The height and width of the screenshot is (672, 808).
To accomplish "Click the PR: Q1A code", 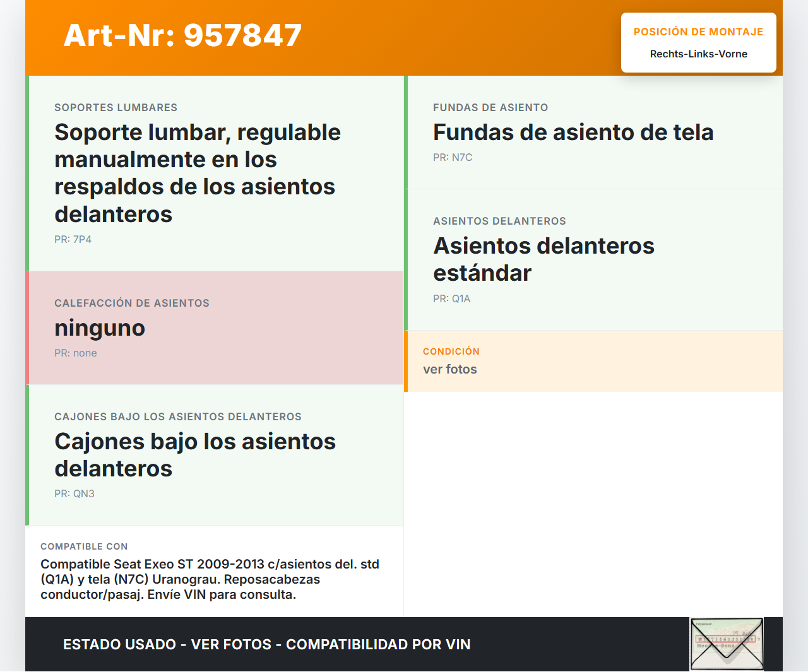I will 452,299.
